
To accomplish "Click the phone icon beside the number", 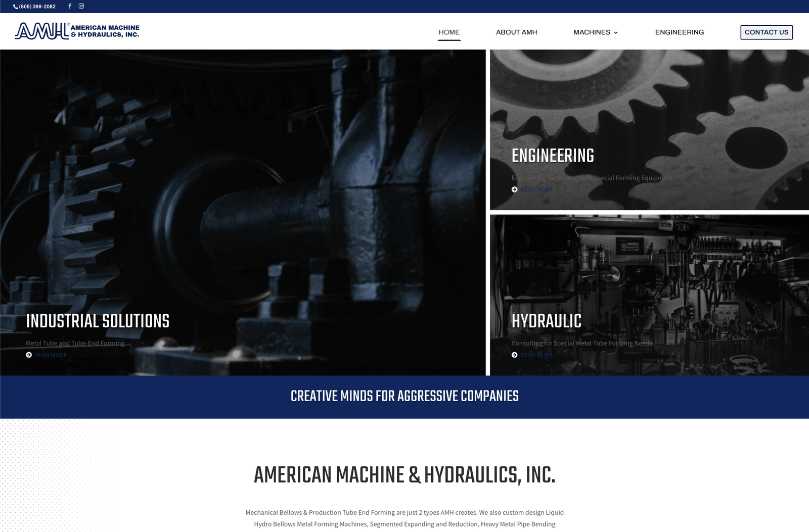I will pyautogui.click(x=15, y=7).
